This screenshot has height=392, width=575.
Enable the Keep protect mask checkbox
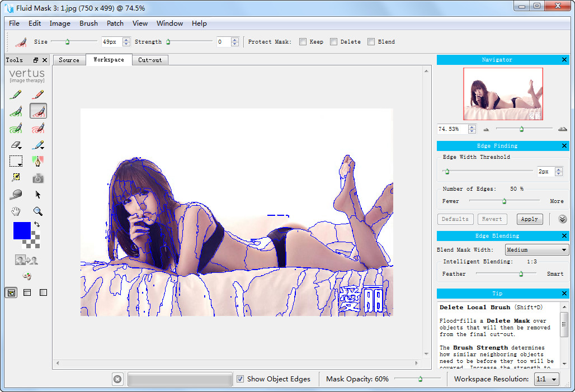coord(303,42)
